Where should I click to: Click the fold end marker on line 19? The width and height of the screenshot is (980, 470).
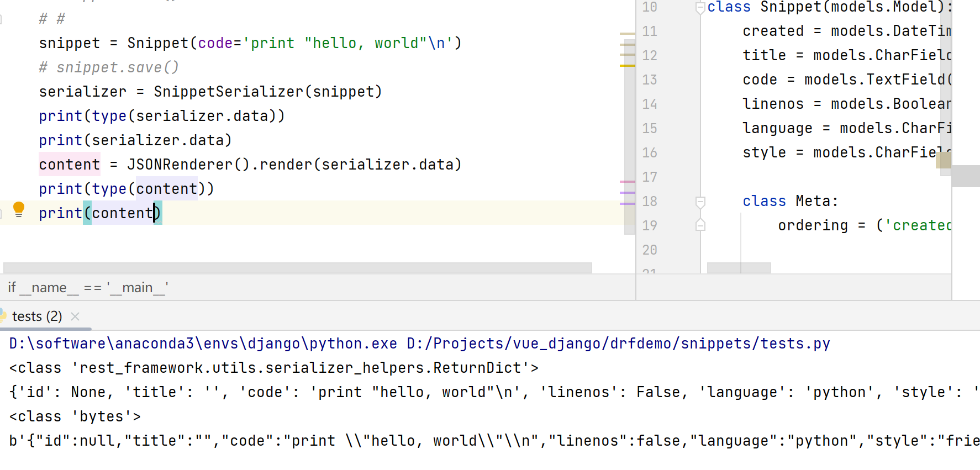[x=700, y=225]
